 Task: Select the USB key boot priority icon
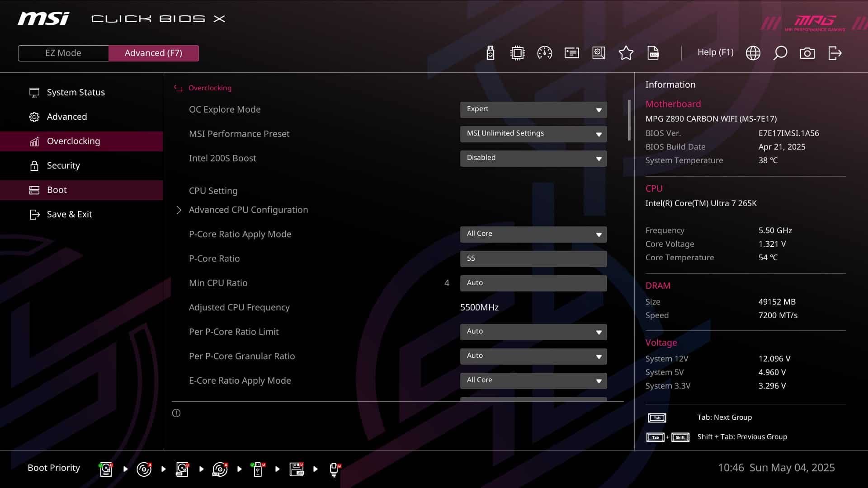258,469
